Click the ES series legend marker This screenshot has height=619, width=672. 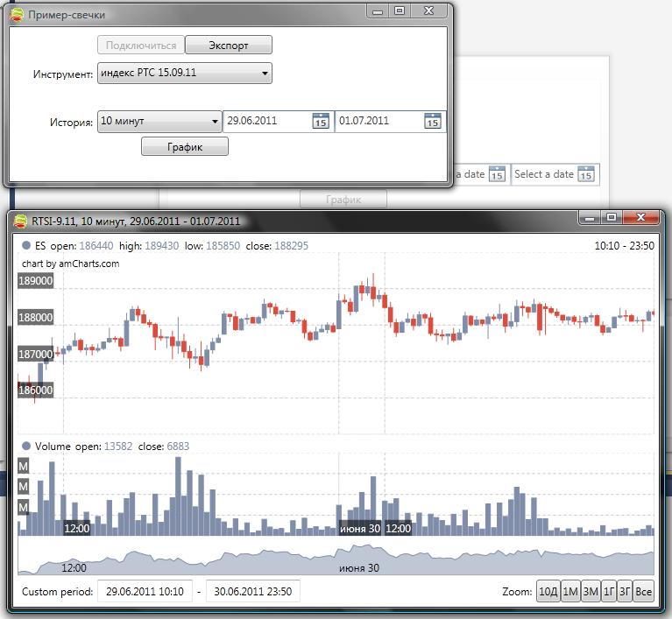[26, 245]
